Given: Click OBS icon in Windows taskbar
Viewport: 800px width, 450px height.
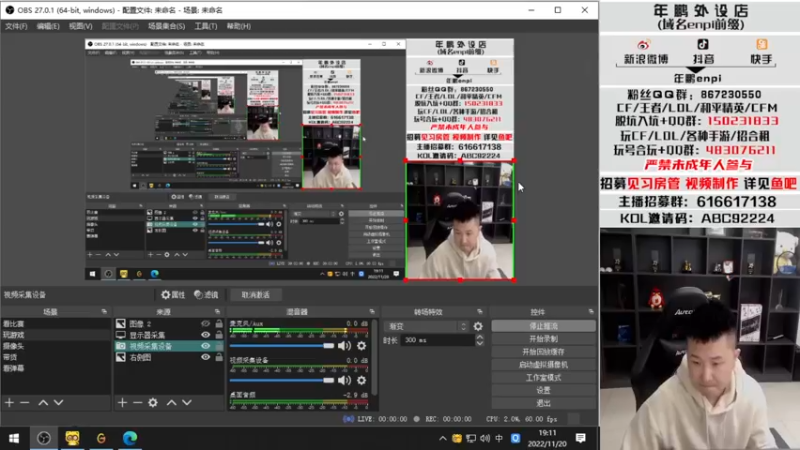Looking at the screenshot, I should point(44,438).
